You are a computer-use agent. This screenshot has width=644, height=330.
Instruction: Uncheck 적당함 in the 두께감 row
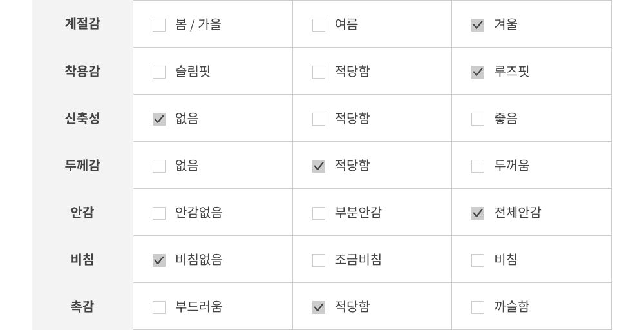click(319, 166)
